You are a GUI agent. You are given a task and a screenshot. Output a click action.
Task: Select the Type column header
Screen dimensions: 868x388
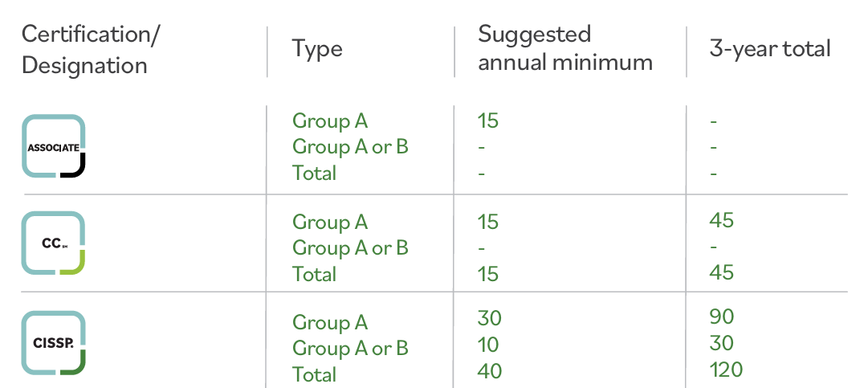[317, 49]
